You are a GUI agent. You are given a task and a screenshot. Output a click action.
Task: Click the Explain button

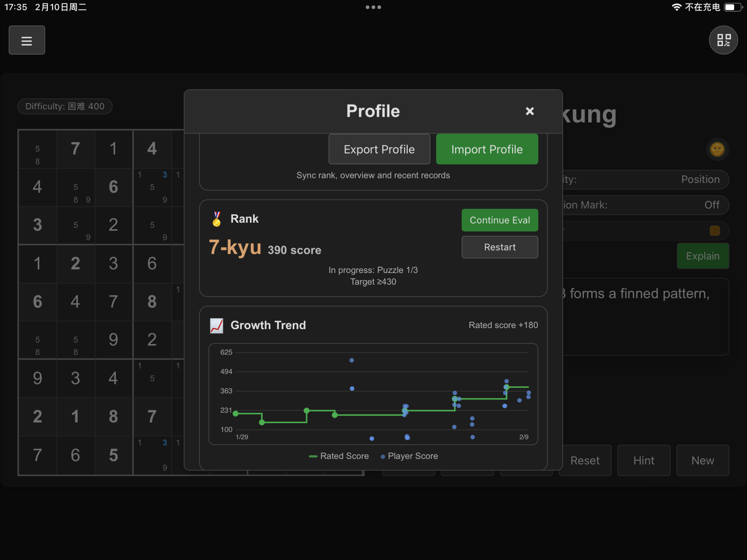point(703,256)
